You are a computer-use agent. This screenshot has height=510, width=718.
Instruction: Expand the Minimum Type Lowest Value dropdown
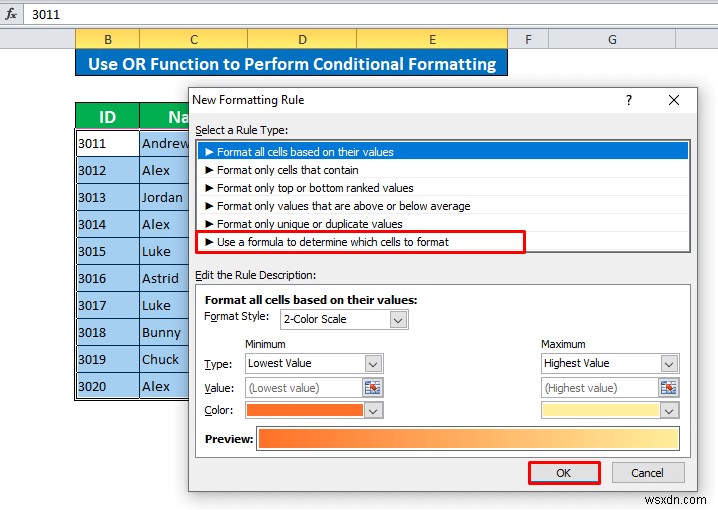click(x=373, y=364)
